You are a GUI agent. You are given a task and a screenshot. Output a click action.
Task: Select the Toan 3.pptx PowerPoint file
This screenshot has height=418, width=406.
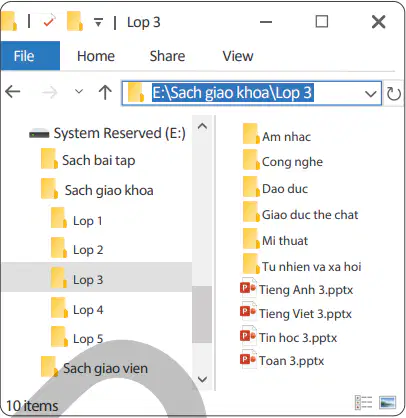click(x=282, y=360)
